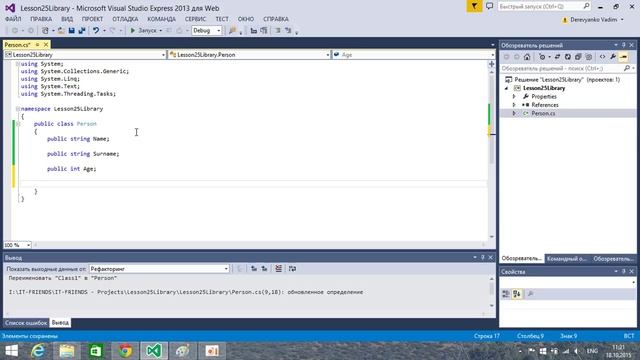Expand the Person.cs node arrow

pos(514,113)
